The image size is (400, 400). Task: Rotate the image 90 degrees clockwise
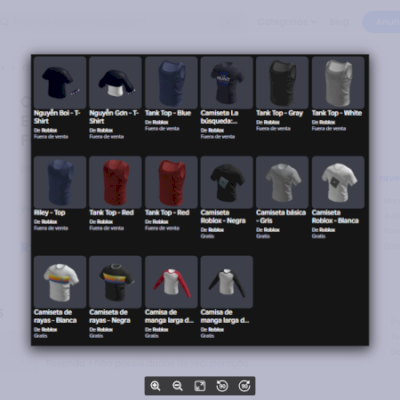click(244, 386)
